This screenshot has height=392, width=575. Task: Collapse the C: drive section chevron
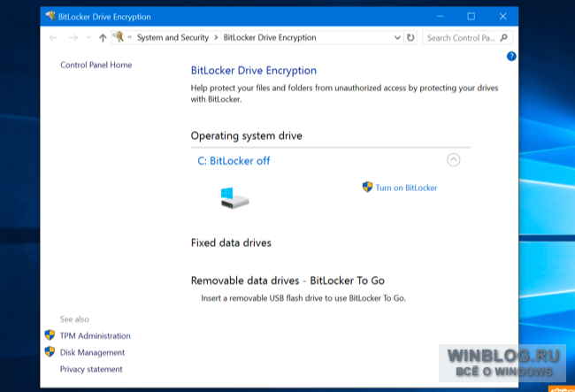(x=453, y=160)
